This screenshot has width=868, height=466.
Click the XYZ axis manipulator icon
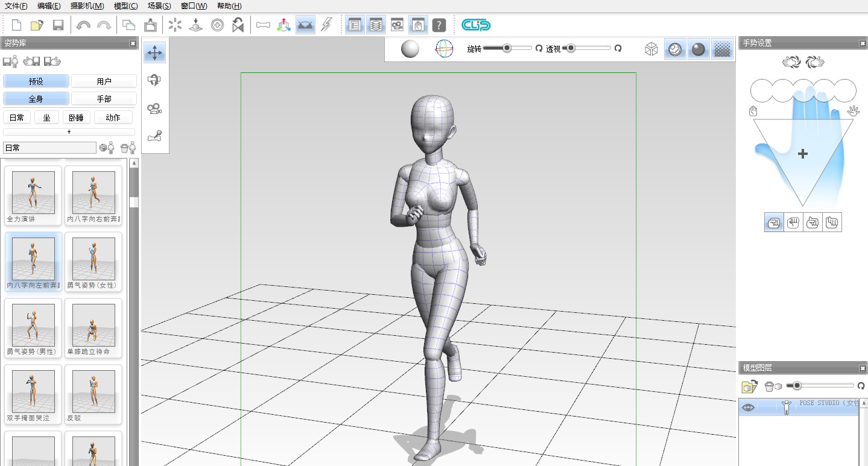click(284, 25)
